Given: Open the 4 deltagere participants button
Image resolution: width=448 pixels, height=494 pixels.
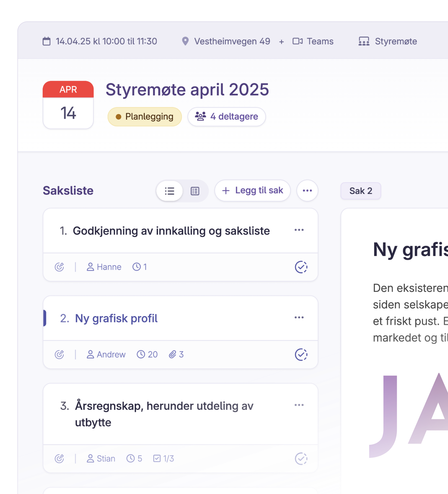Looking at the screenshot, I should (x=227, y=117).
